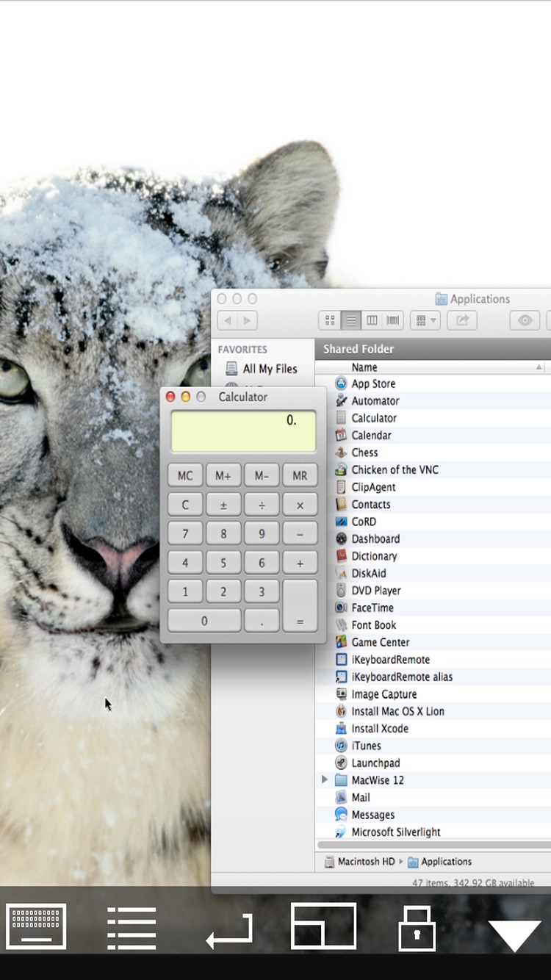551x980 pixels.
Task: Toggle the padlock icon
Action: 417,928
